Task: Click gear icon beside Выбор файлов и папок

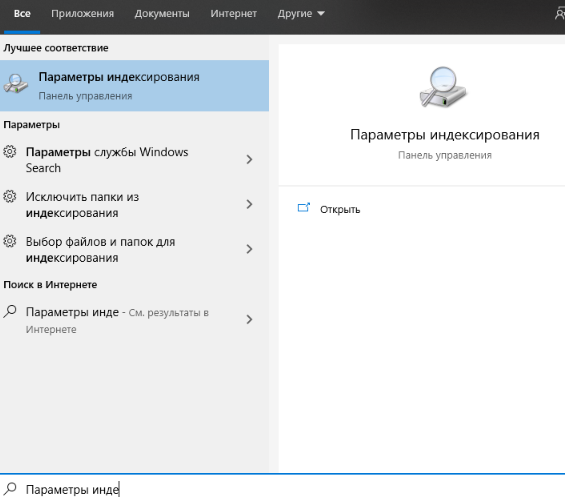Action: click(10, 241)
